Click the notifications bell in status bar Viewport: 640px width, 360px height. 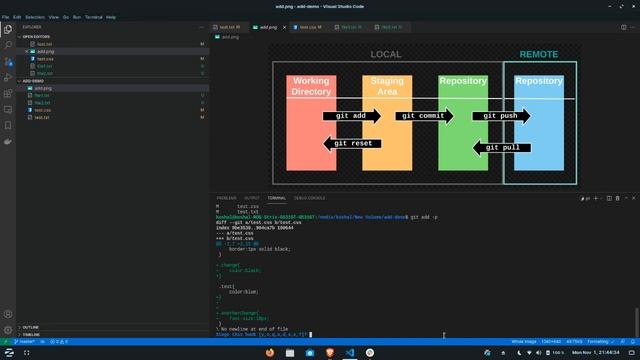[x=633, y=342]
